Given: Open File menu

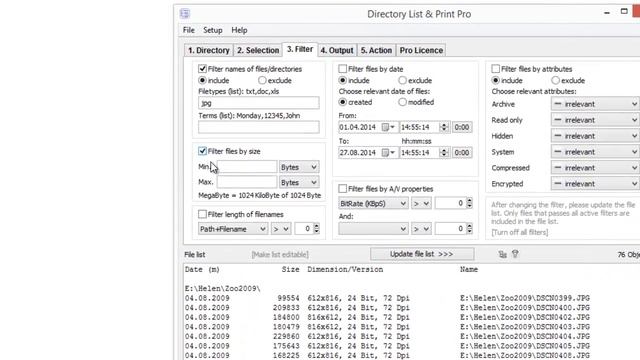Looking at the screenshot, I should point(189,30).
